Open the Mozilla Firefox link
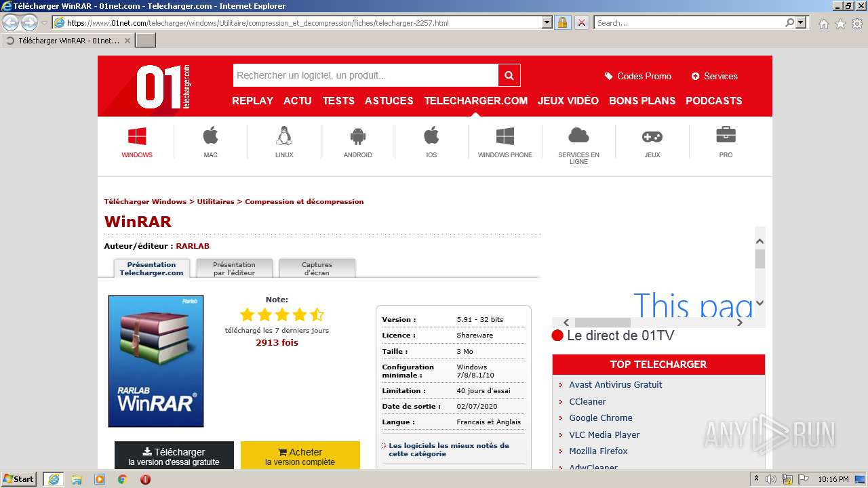 (x=599, y=451)
